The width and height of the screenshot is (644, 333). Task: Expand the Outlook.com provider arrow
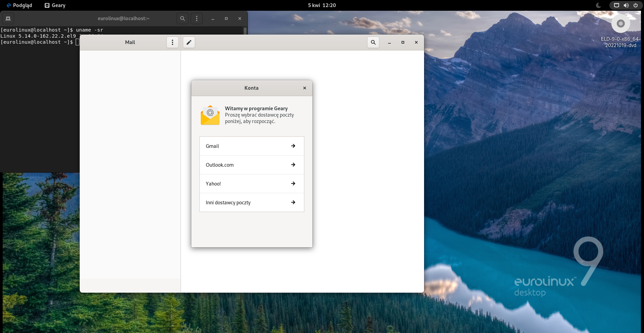[293, 165]
